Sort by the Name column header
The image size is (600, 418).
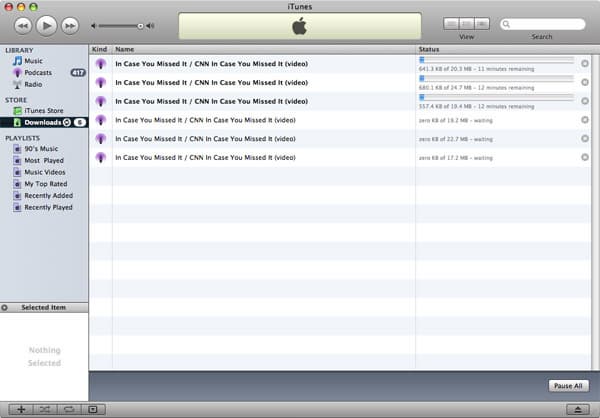click(264, 49)
